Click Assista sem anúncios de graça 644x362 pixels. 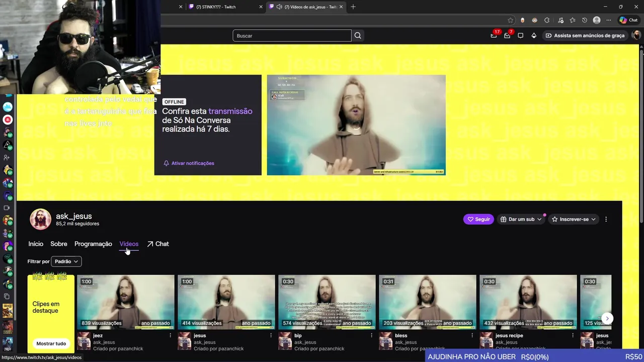click(585, 36)
